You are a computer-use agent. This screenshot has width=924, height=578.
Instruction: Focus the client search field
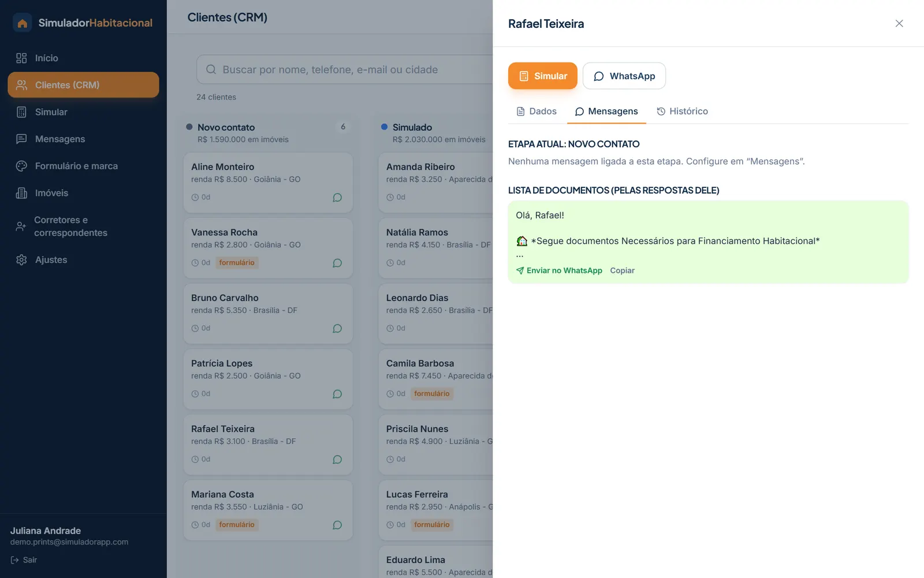click(x=345, y=69)
